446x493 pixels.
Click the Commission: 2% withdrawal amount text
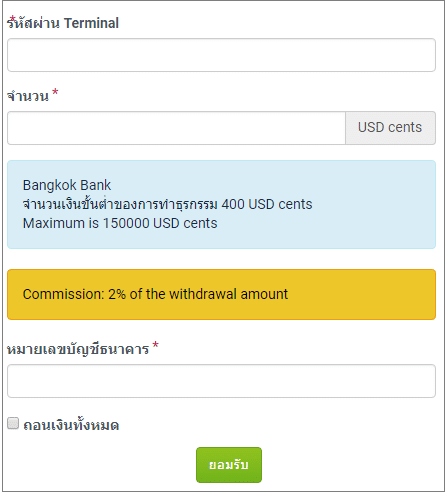155,294
